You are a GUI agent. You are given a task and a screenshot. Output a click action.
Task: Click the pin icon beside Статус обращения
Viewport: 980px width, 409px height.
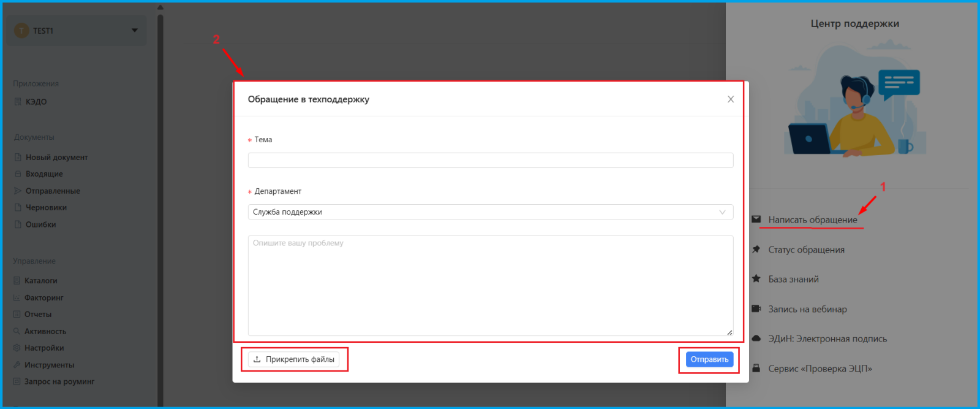pos(756,250)
